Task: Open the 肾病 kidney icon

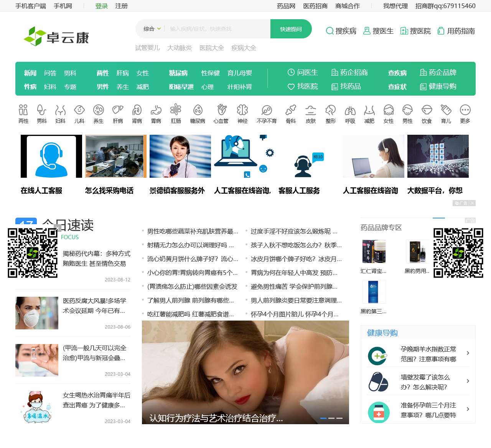Action: [x=137, y=110]
